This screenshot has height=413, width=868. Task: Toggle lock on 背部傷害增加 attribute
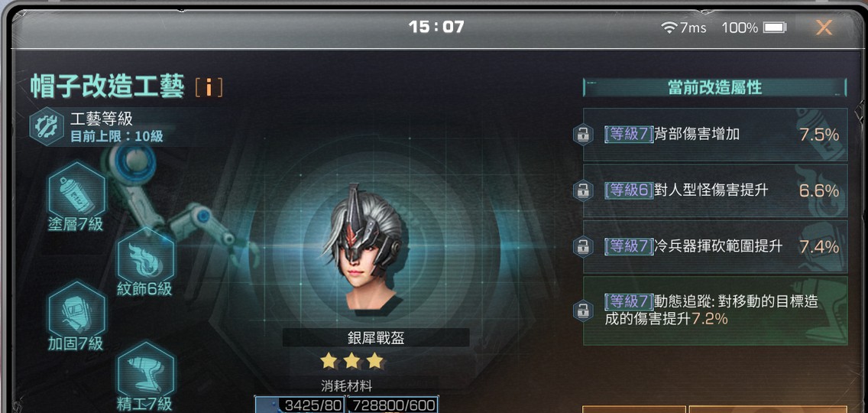coord(583,135)
